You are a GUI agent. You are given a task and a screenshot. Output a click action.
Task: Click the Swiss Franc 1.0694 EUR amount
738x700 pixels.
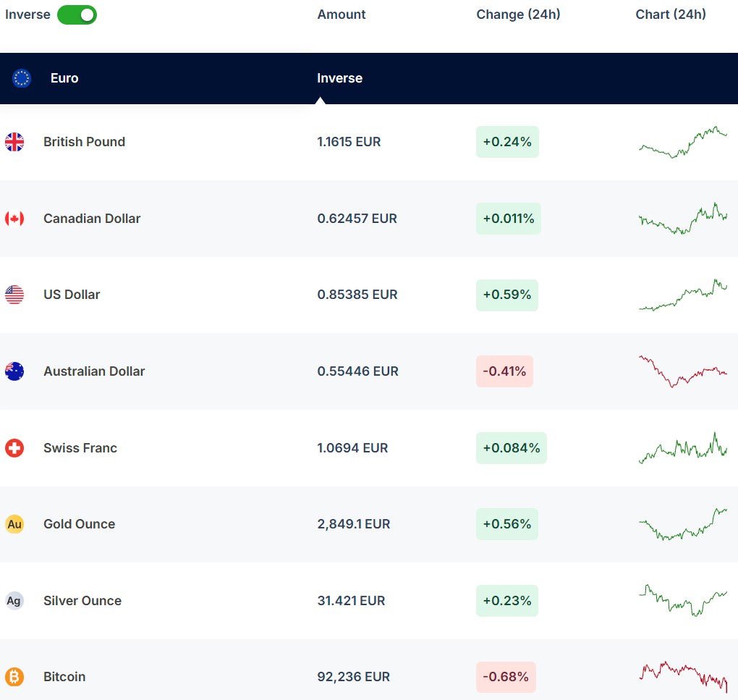(352, 448)
